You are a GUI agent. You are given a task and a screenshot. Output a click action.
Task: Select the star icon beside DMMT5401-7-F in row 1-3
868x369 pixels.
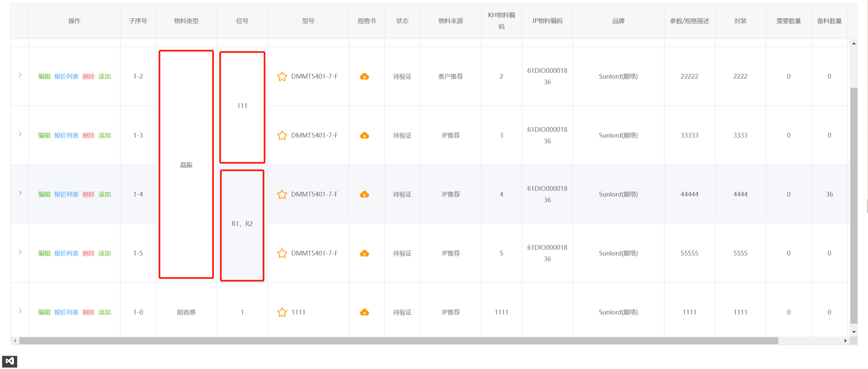[x=282, y=135]
